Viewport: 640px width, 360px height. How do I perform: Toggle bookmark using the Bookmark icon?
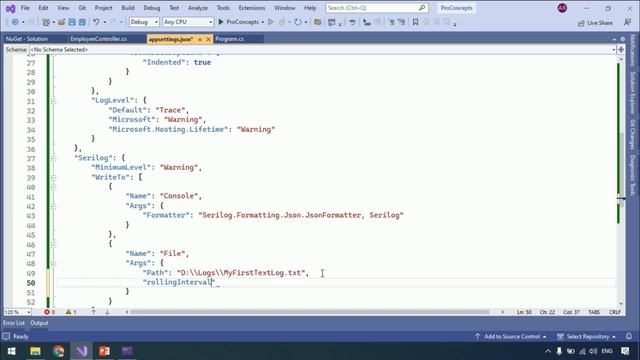[x=415, y=22]
